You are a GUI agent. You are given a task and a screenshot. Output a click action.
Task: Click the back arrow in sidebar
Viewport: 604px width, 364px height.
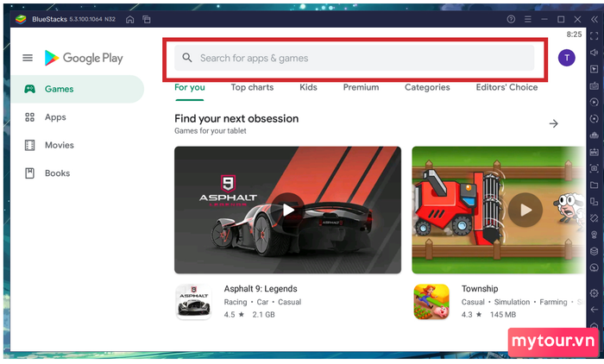(x=594, y=310)
